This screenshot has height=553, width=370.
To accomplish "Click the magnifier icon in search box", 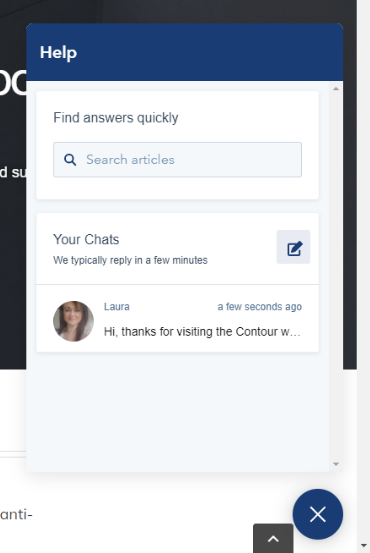I will [70, 160].
